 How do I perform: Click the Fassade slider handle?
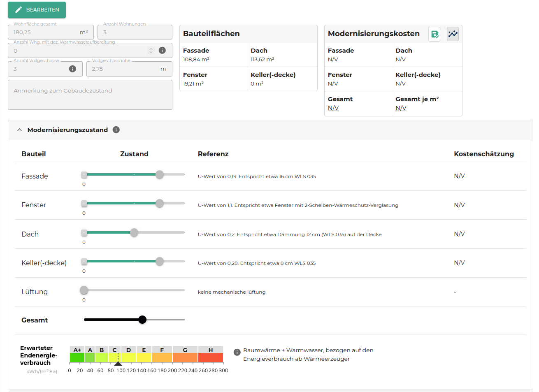[x=160, y=174]
